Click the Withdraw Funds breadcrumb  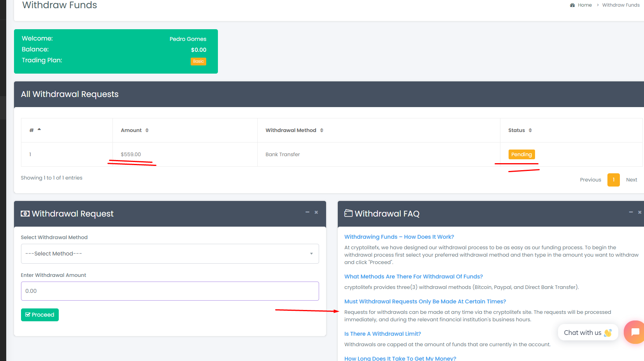tap(621, 5)
